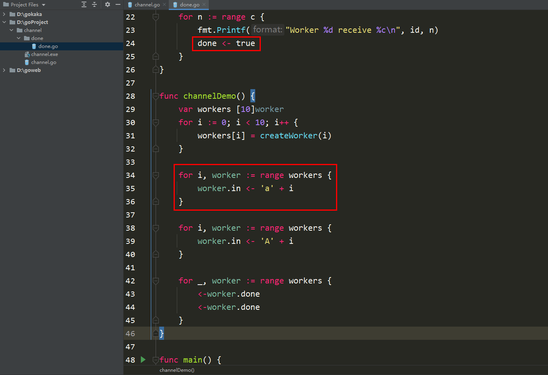Screen dimensions: 548x375
Task: Close the done.go tab
Action: [x=204, y=5]
